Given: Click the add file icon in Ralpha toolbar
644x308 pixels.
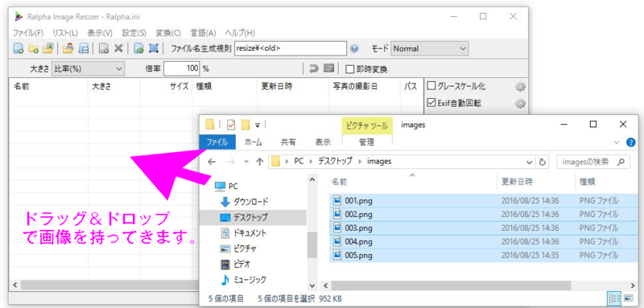Looking at the screenshot, I should (x=19, y=48).
